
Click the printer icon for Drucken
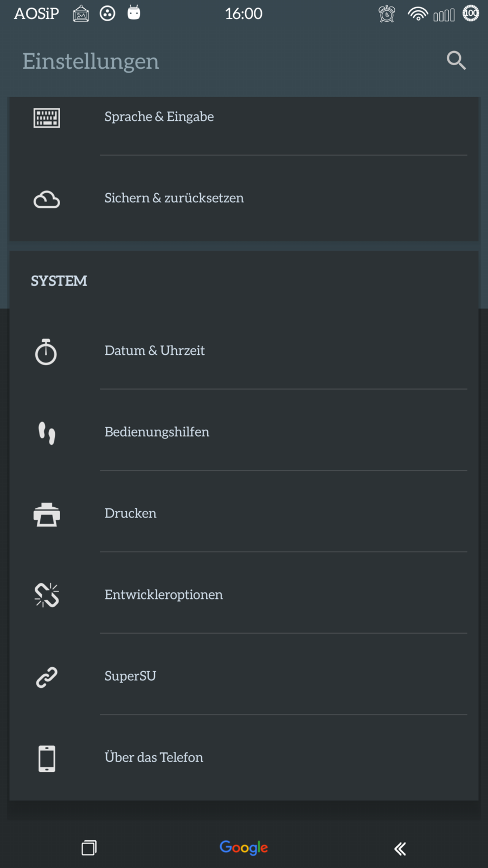click(47, 514)
